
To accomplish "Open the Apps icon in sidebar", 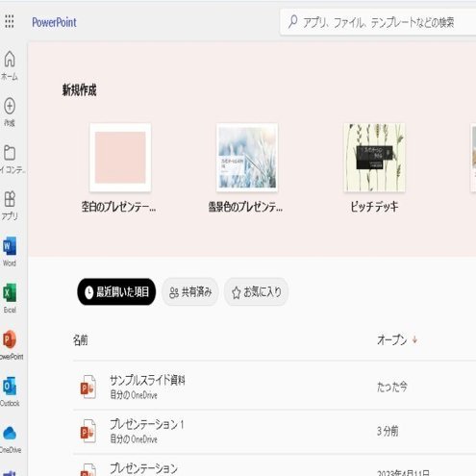I will tap(10, 199).
